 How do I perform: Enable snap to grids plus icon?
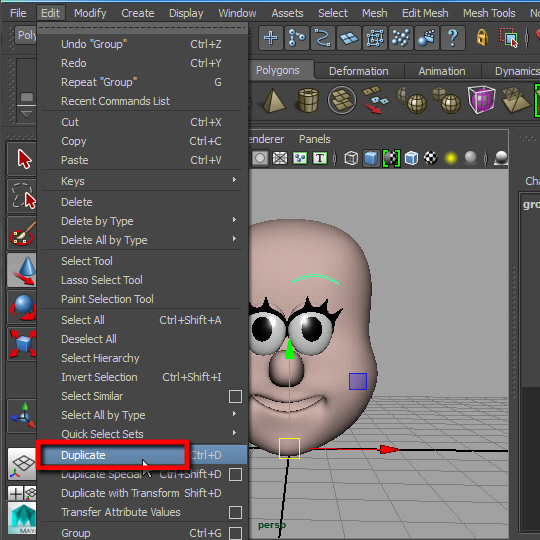point(271,38)
